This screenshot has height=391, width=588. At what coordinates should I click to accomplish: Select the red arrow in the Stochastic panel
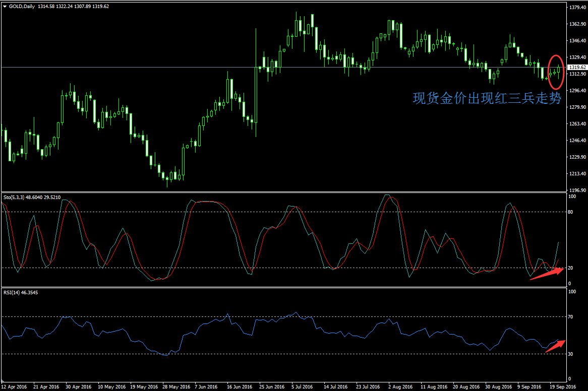547,274
